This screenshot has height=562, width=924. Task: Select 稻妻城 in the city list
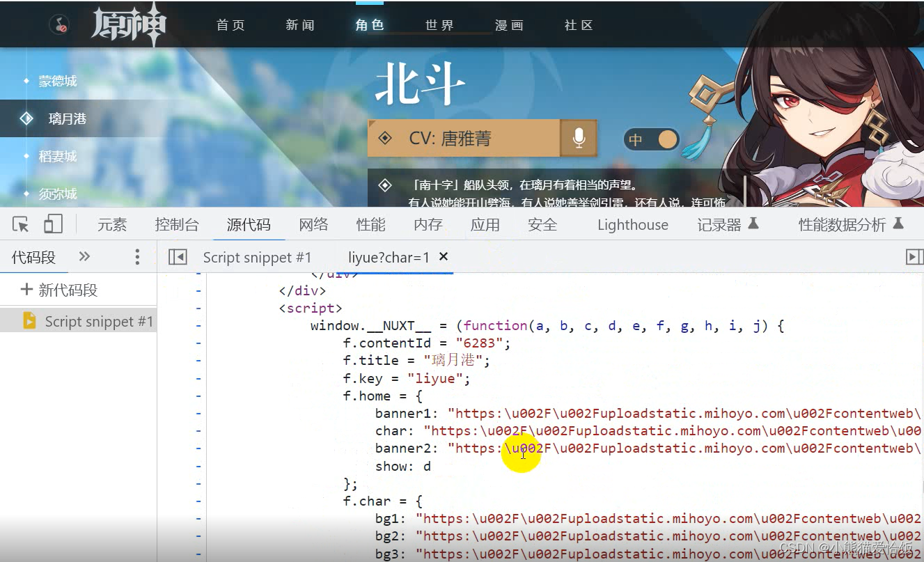pyautogui.click(x=57, y=156)
